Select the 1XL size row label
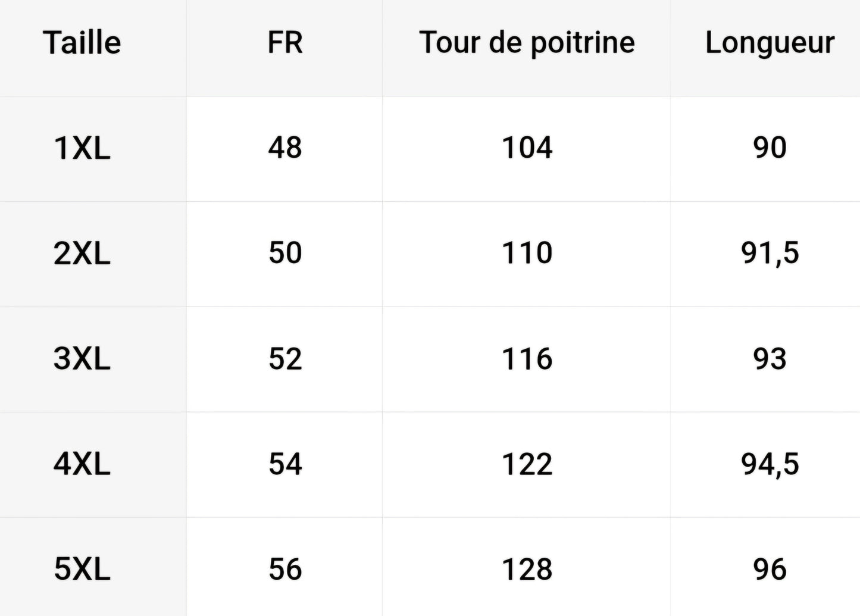This screenshot has height=616, width=860. point(82,148)
